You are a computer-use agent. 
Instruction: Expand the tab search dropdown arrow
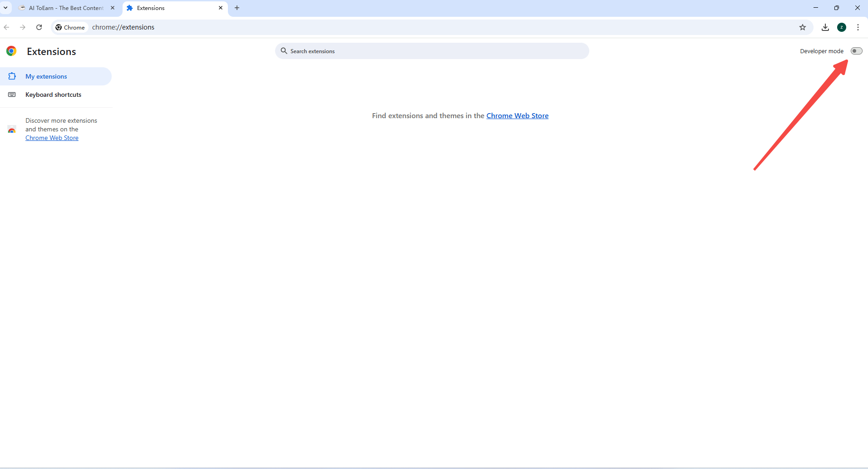point(5,8)
